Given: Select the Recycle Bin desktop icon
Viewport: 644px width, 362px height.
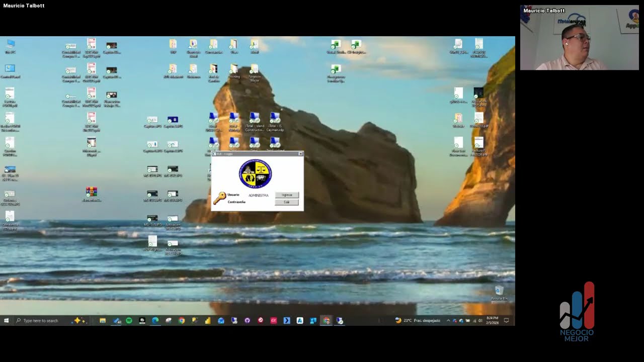Looking at the screenshot, I should pos(499,294).
